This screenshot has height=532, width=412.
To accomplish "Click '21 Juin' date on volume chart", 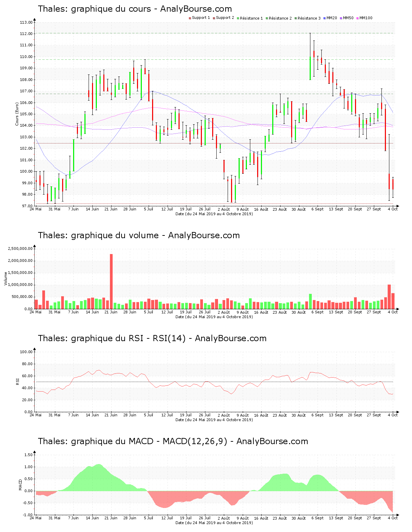I will [x=111, y=312].
